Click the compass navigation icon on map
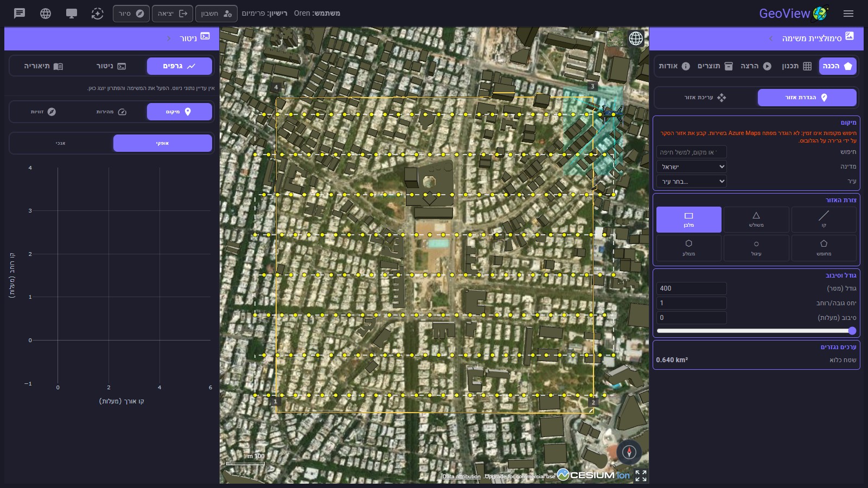 tap(629, 452)
